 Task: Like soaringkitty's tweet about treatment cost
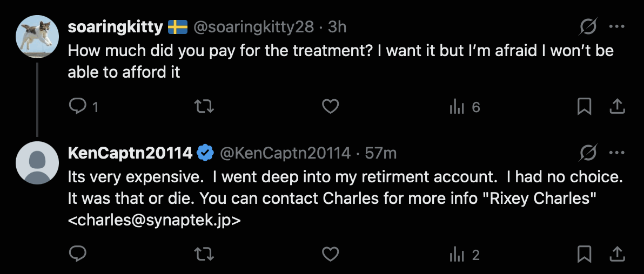click(x=330, y=107)
